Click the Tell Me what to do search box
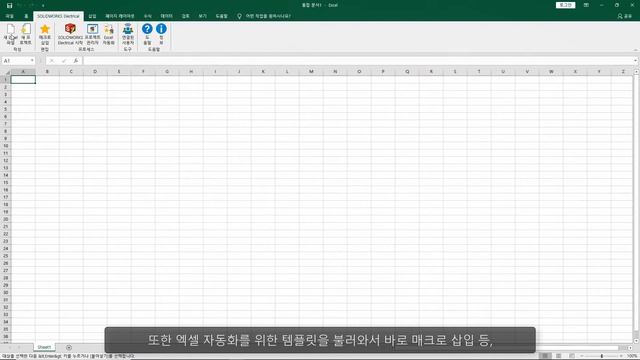640x360 pixels. click(x=268, y=16)
